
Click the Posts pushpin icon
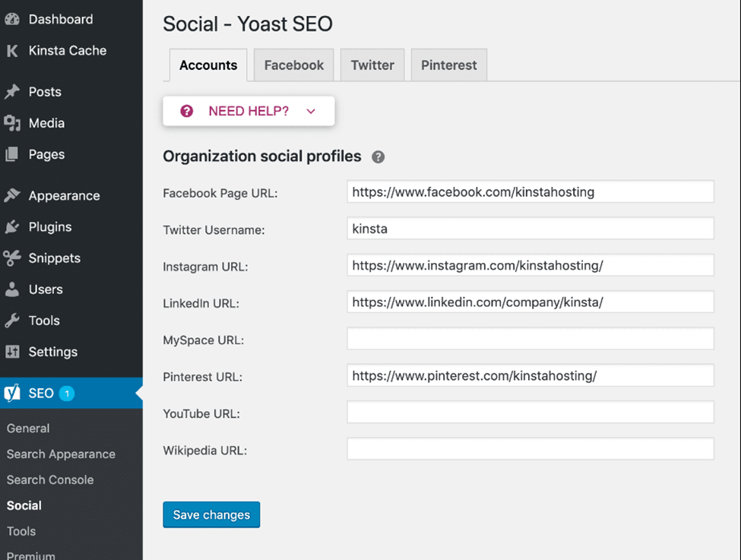tap(12, 92)
